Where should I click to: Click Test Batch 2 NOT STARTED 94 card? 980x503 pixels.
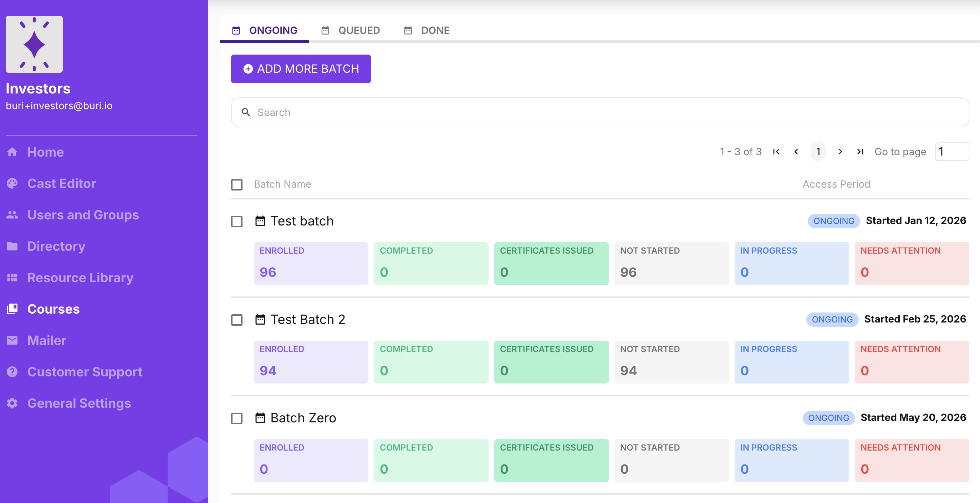click(672, 362)
